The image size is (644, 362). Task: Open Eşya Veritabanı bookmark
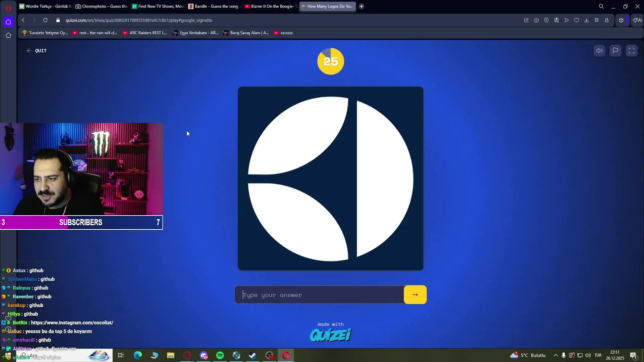coord(195,33)
